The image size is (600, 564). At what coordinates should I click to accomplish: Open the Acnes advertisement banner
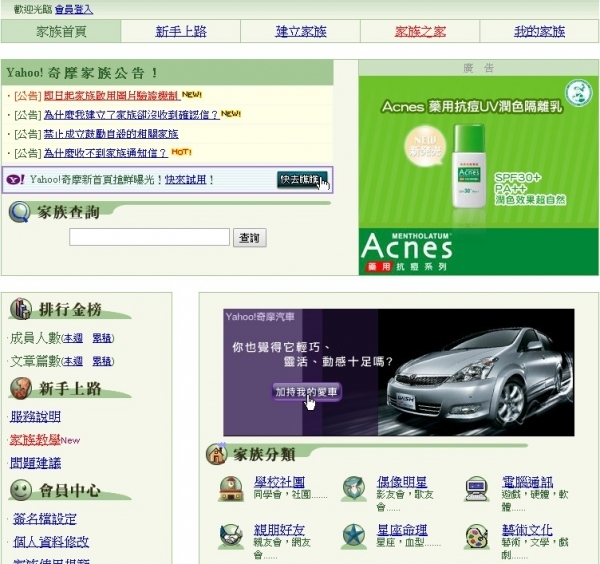[x=478, y=175]
